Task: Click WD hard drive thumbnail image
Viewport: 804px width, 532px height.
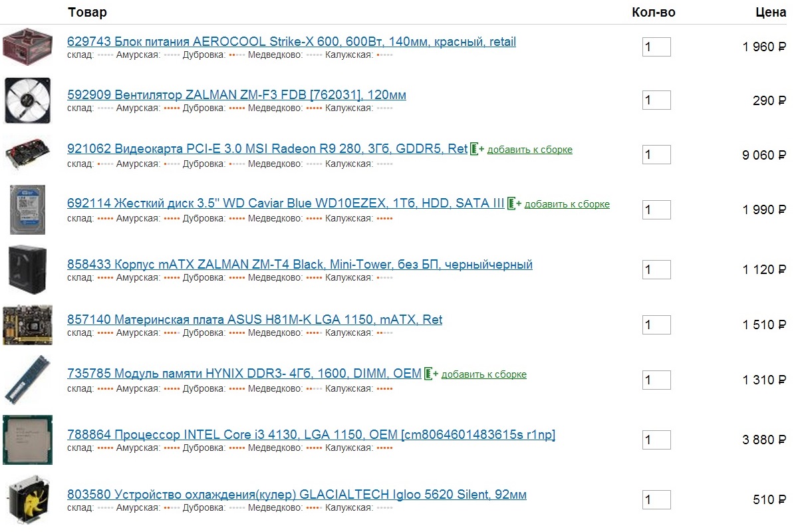Action: tap(27, 209)
